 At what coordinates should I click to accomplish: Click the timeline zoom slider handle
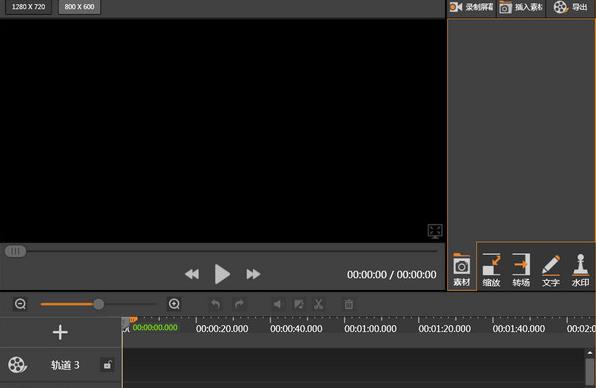[99, 304]
